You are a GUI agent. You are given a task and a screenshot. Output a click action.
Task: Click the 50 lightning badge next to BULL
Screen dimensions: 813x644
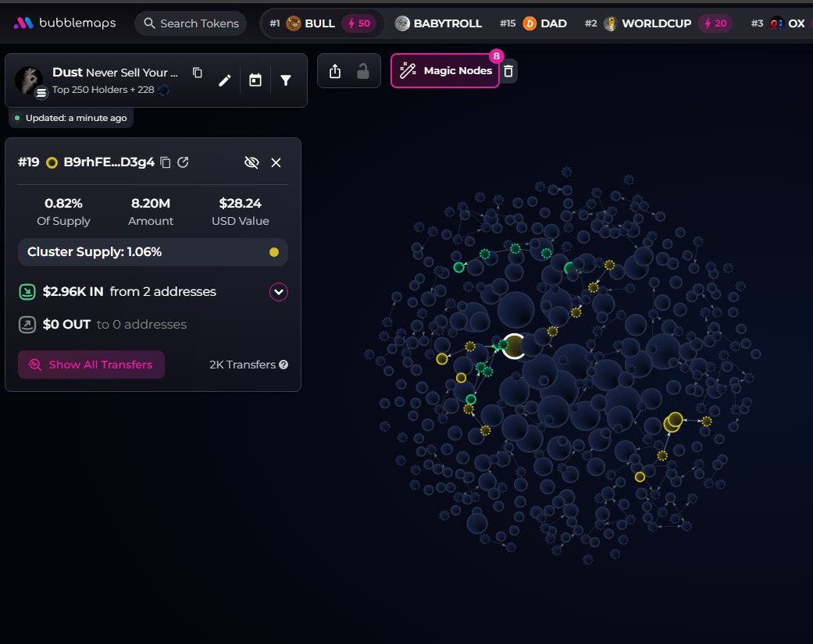click(x=358, y=23)
